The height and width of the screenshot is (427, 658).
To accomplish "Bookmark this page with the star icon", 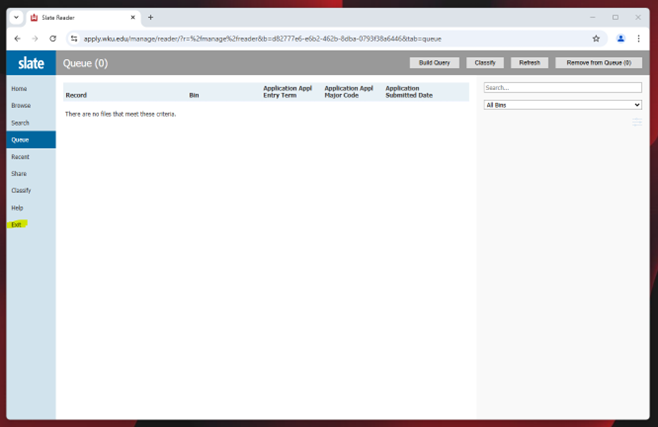I will pos(596,39).
